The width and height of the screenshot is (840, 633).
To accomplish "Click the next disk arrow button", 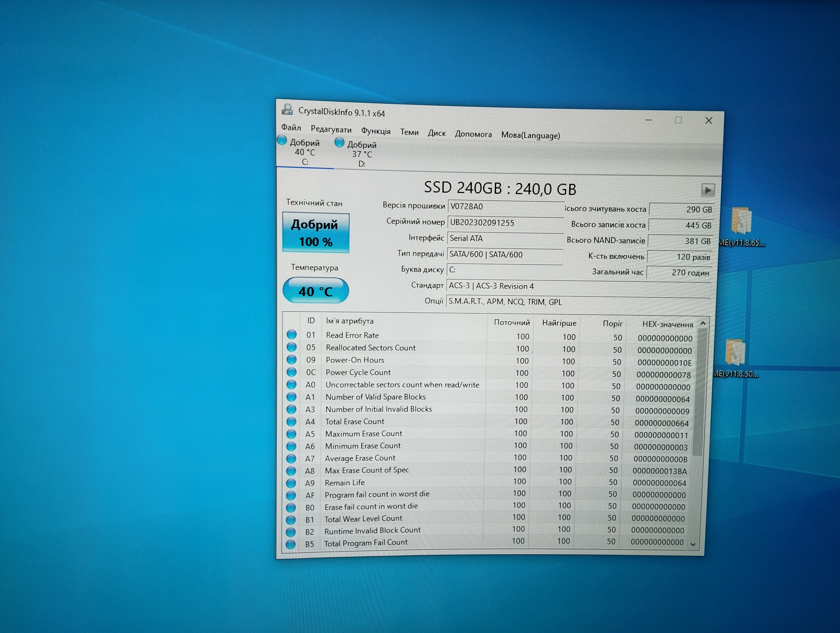I will coord(707,190).
